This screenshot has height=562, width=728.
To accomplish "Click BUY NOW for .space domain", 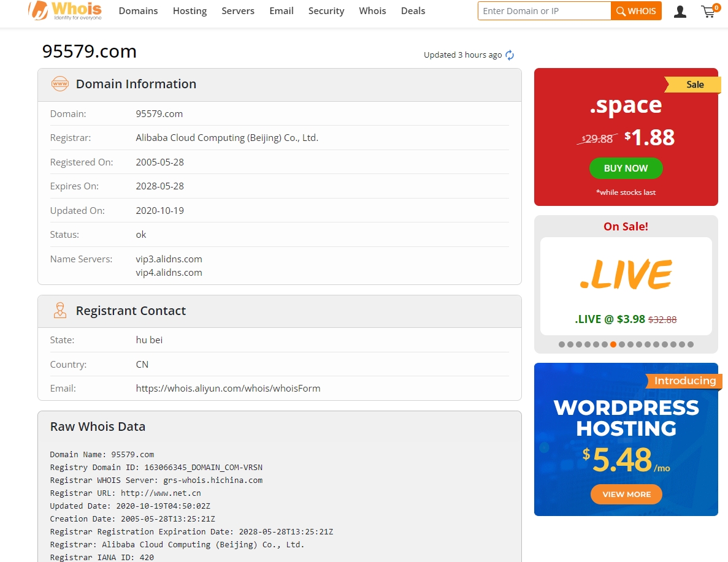I will 626,168.
